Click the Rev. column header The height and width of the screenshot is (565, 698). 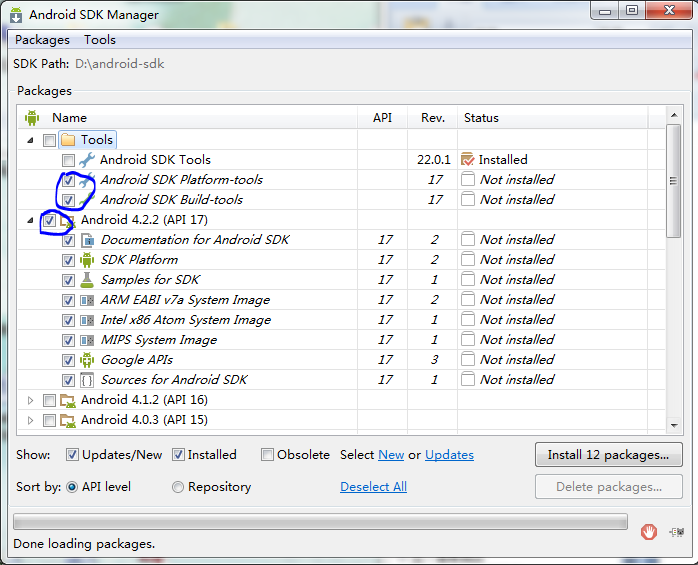click(x=433, y=118)
